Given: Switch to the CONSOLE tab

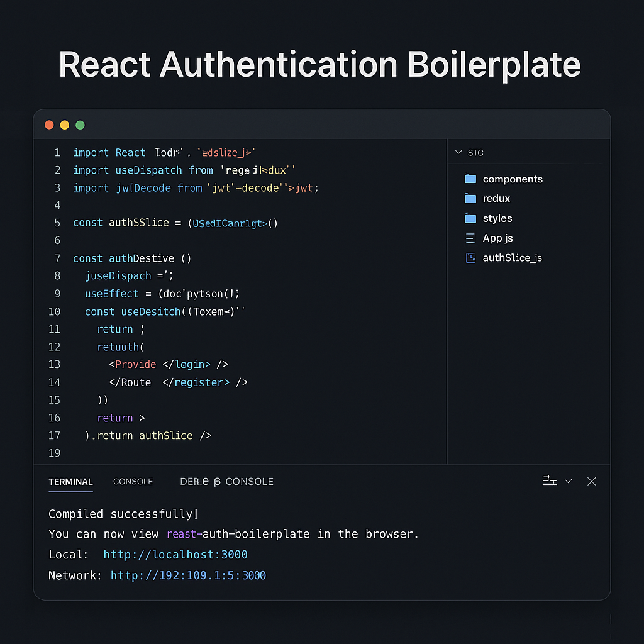Looking at the screenshot, I should point(133,481).
